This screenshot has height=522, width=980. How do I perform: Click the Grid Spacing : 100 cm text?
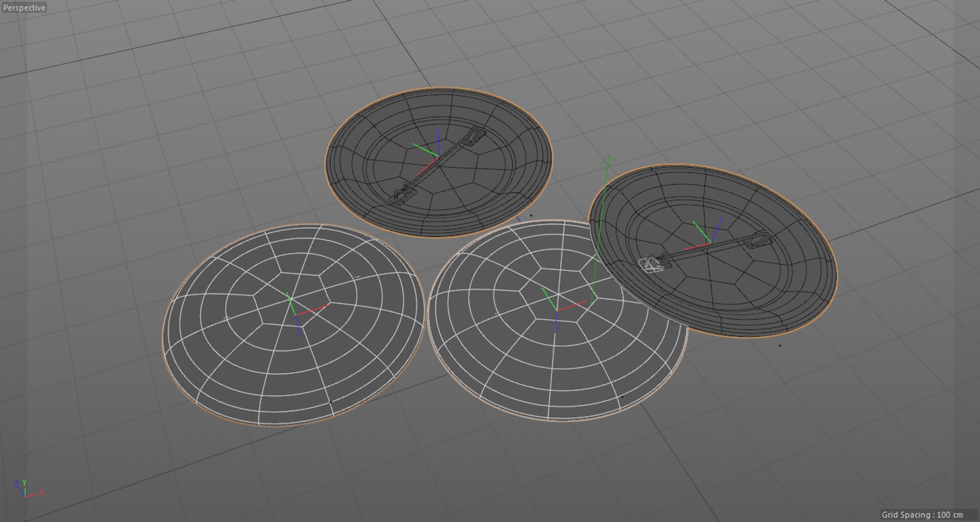(922, 514)
